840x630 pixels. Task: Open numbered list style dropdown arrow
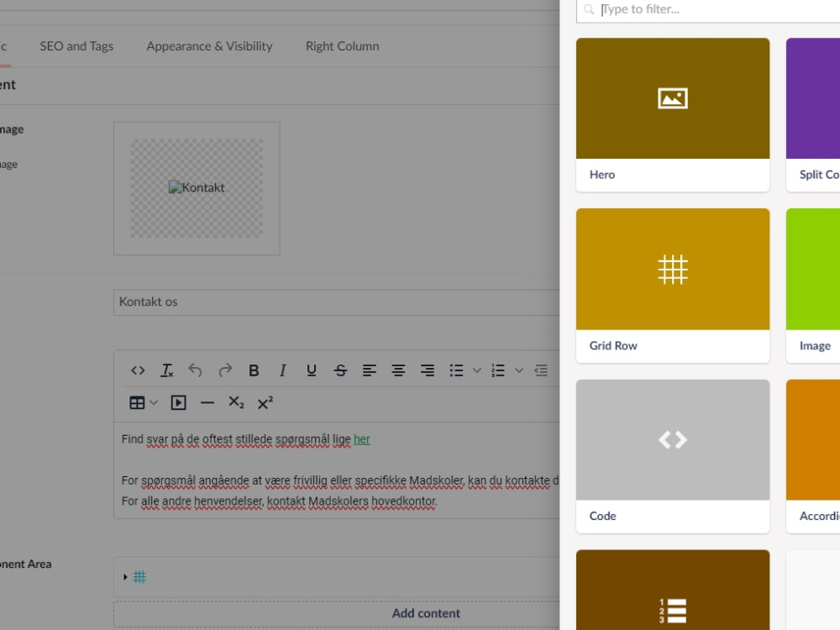click(518, 370)
